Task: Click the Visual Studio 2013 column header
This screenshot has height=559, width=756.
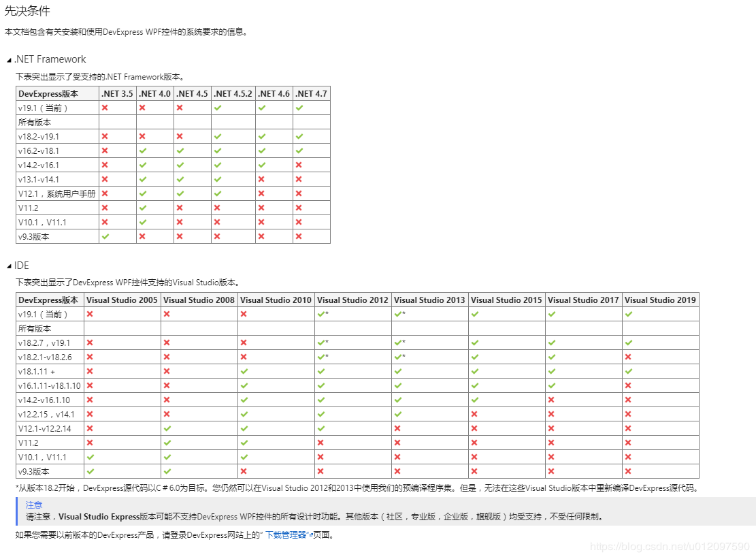Action: (429, 300)
